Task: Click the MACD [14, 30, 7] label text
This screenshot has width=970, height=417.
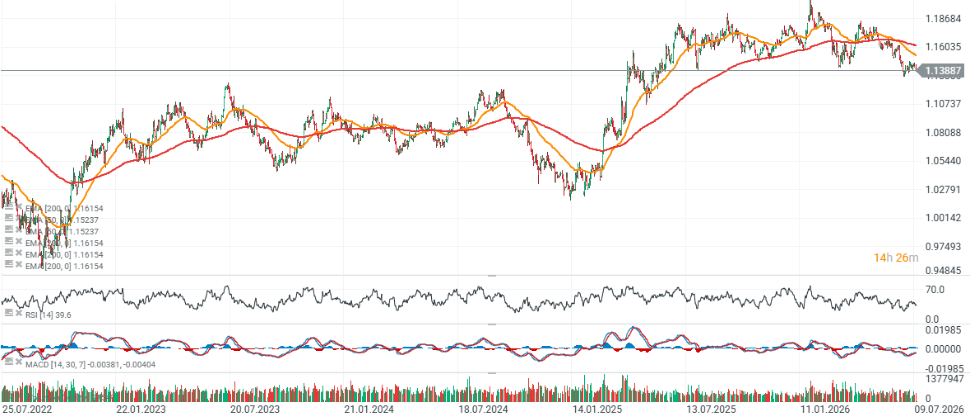Action: 56,364
